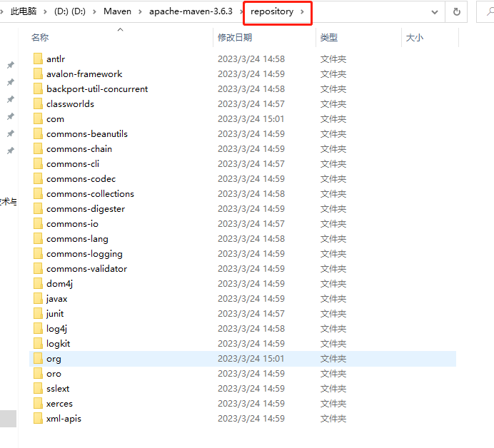Select the com folder icon
494x448 pixels.
(38, 118)
